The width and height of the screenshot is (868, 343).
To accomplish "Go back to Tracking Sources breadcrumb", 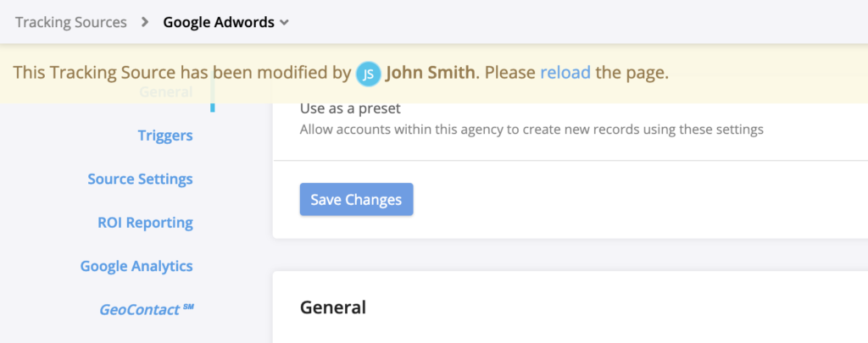I will pyautogui.click(x=70, y=23).
